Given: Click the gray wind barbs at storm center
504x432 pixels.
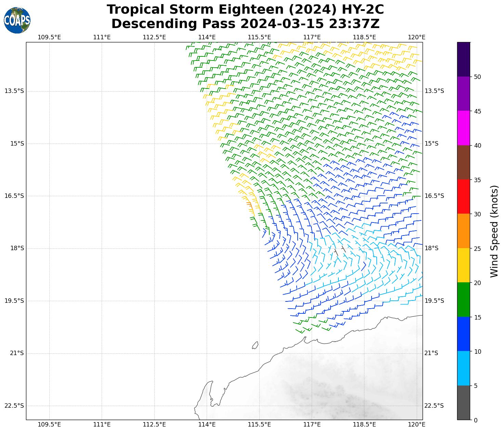Looking at the screenshot, I should (340, 250).
